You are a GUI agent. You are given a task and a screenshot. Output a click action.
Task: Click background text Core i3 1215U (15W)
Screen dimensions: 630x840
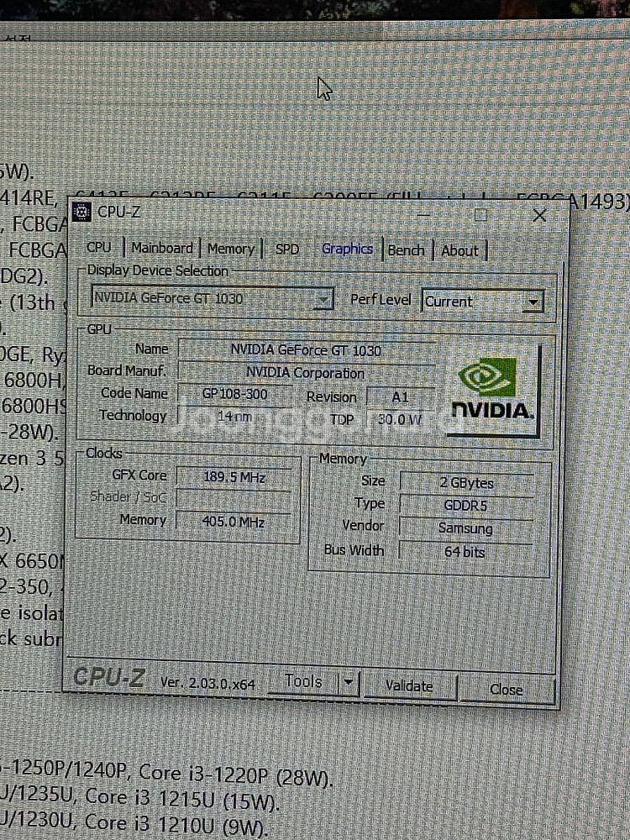[x=182, y=799]
